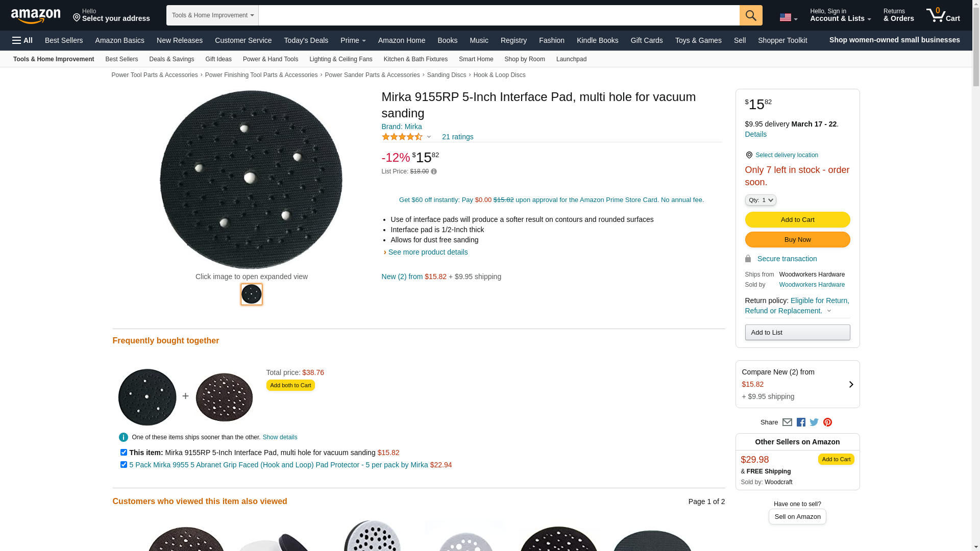Click the search magnifying glass button

coord(750,15)
